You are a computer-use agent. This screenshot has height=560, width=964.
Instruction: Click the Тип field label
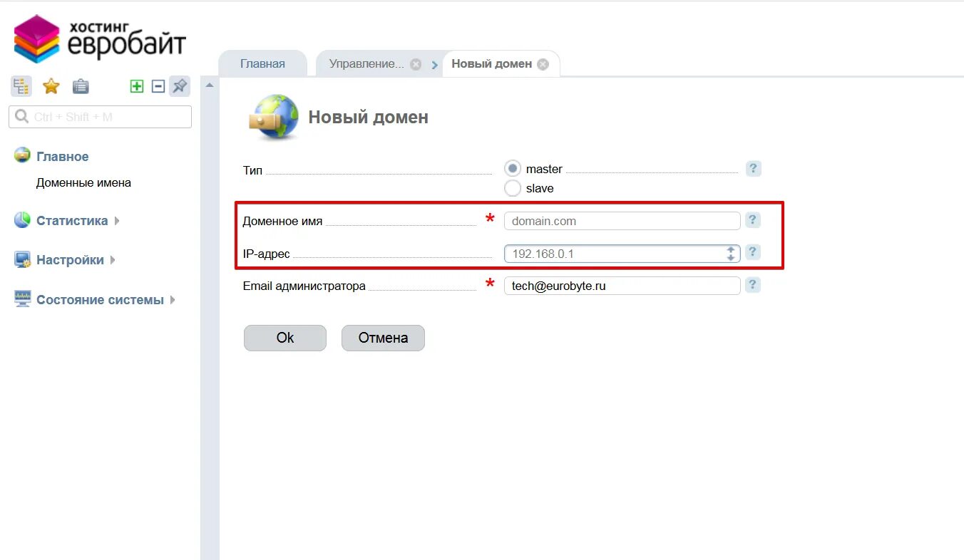tap(252, 171)
